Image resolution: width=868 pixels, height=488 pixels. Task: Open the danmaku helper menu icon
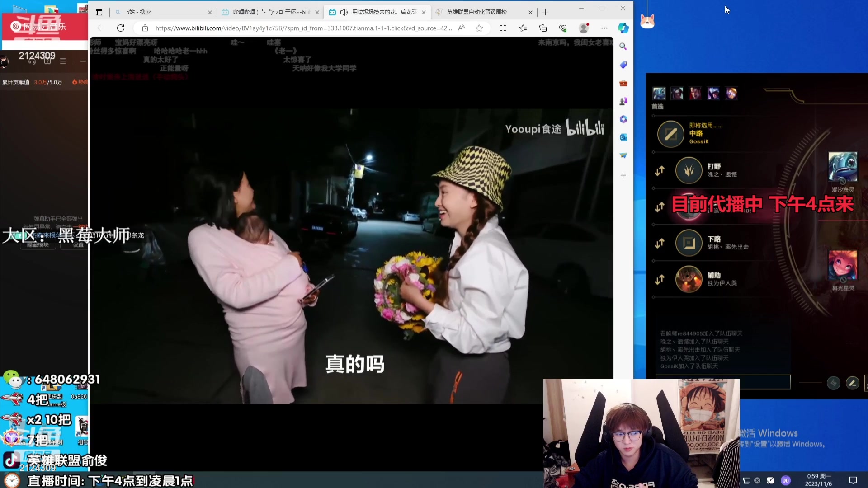click(x=63, y=61)
